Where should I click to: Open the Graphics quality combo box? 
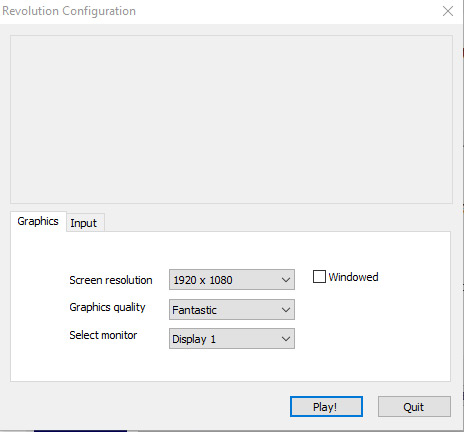tap(232, 310)
